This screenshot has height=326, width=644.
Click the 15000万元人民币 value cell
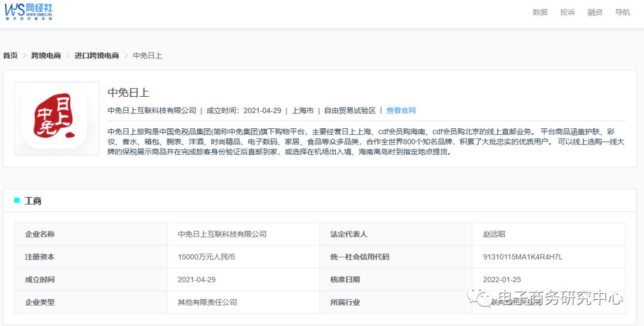click(243, 257)
